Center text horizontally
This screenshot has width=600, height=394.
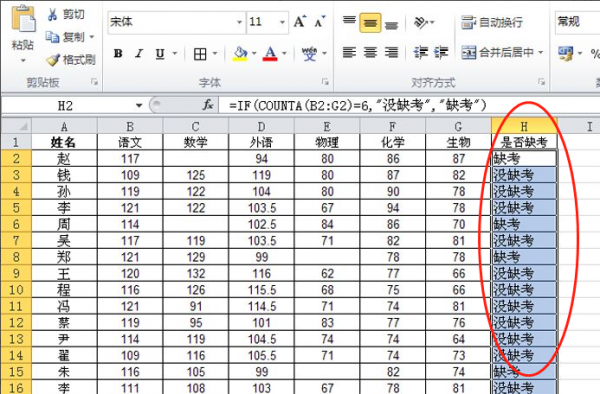click(370, 52)
